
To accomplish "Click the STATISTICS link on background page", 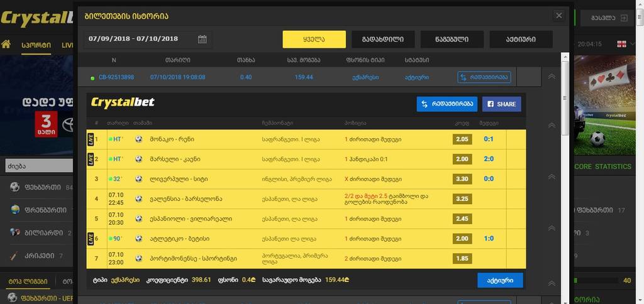I will tap(613, 166).
